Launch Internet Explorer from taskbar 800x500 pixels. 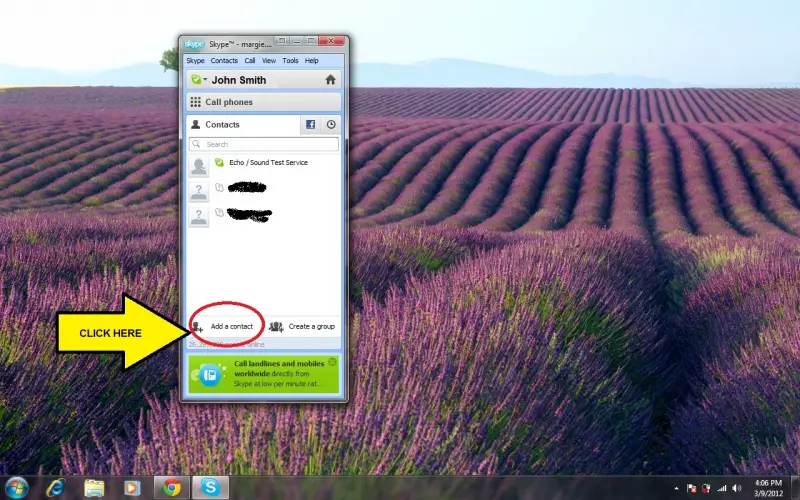[x=55, y=488]
